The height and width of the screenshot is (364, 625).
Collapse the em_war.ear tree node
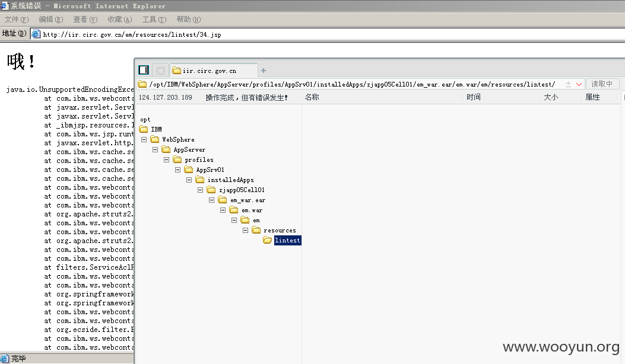coord(212,200)
